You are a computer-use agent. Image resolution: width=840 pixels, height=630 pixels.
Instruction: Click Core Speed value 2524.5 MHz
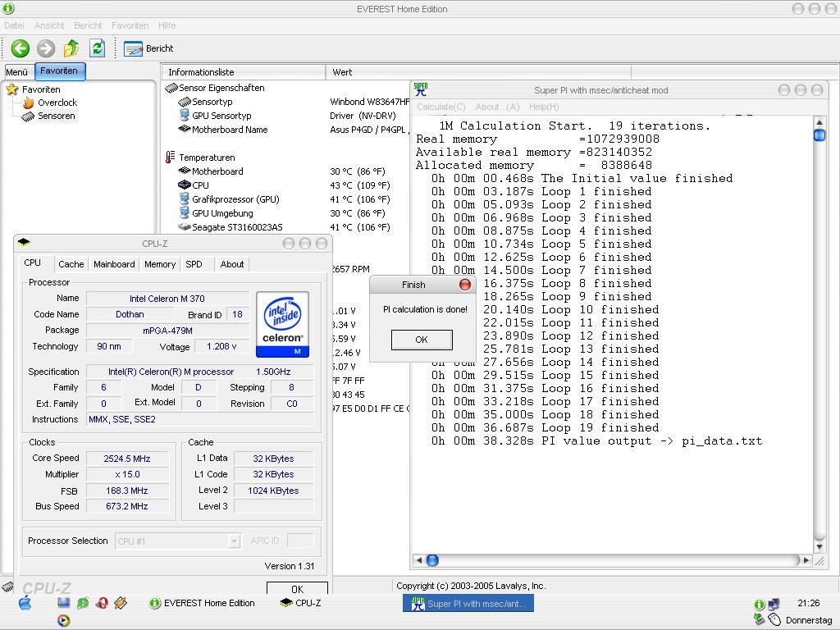tap(127, 459)
